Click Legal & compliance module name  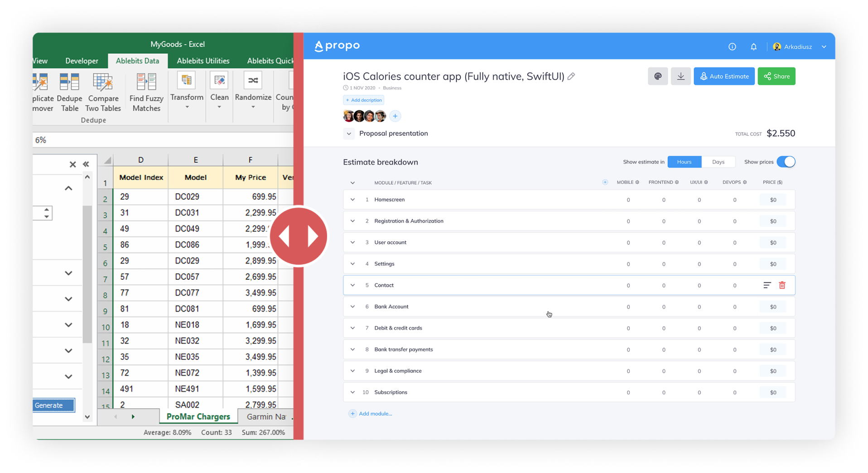click(x=398, y=371)
